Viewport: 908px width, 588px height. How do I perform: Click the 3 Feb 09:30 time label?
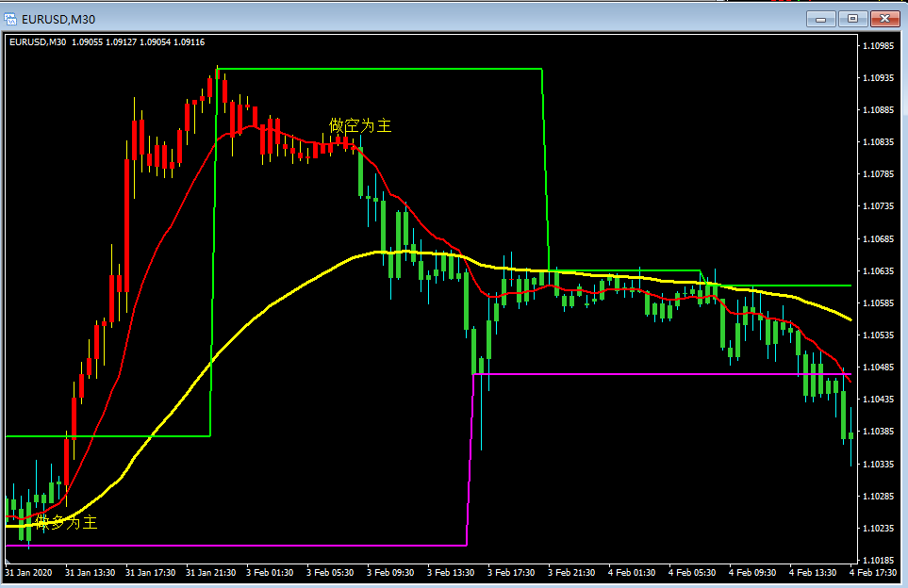pos(391,572)
